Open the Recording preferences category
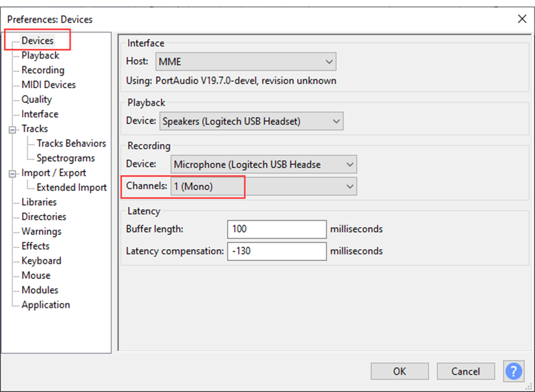This screenshot has width=535, height=392. [x=43, y=70]
